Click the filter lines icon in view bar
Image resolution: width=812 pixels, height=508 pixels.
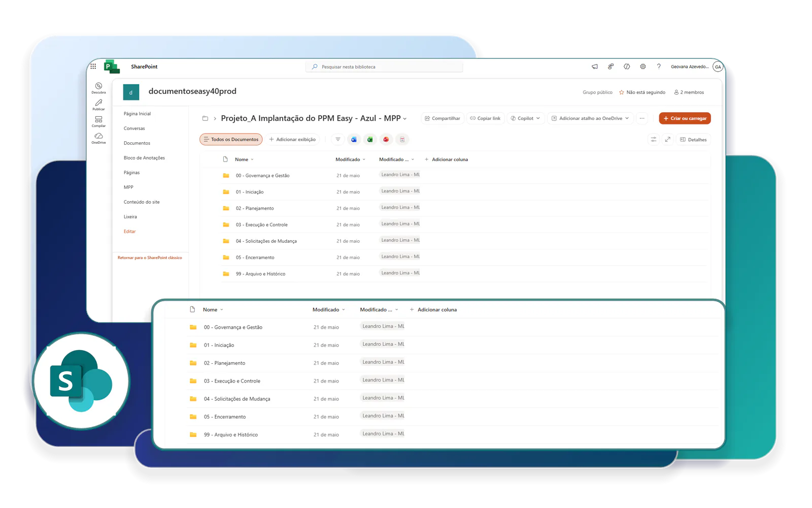tap(338, 139)
